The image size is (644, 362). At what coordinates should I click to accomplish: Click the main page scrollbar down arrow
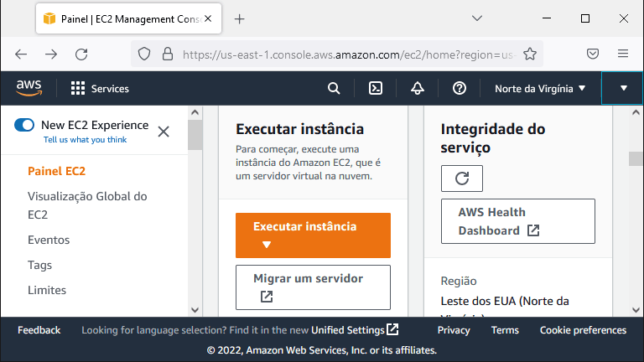pos(636,310)
